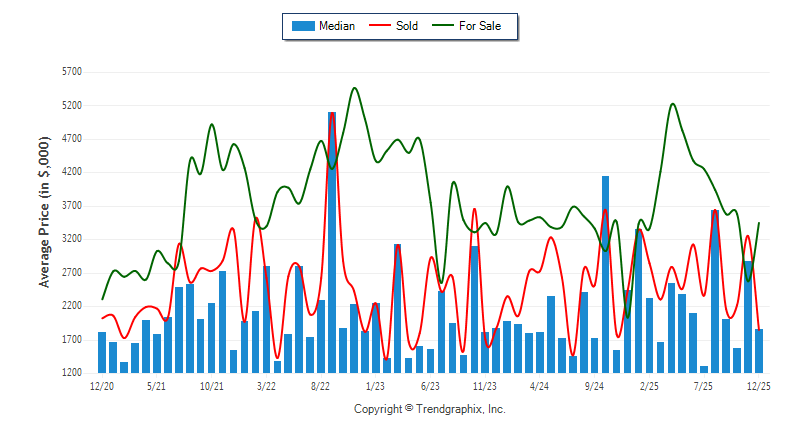Click the 5700 y-axis value label
The height and width of the screenshot is (434, 800).
71,72
